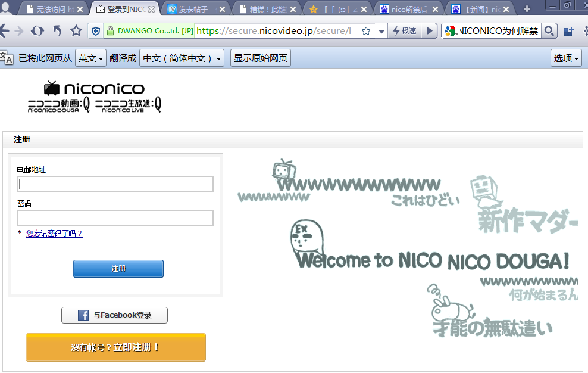Open a new tab with plus button
Viewport: 588px width, 373px height.
click(527, 8)
